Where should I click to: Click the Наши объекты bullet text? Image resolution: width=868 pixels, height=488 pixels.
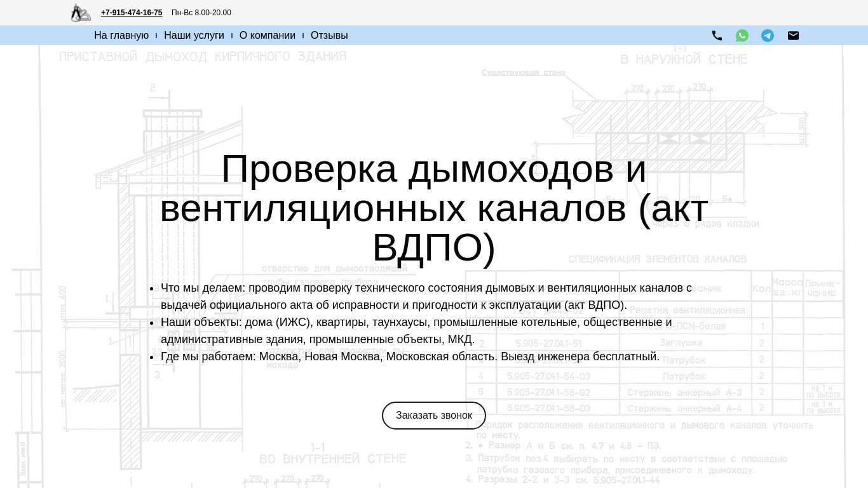coord(416,330)
